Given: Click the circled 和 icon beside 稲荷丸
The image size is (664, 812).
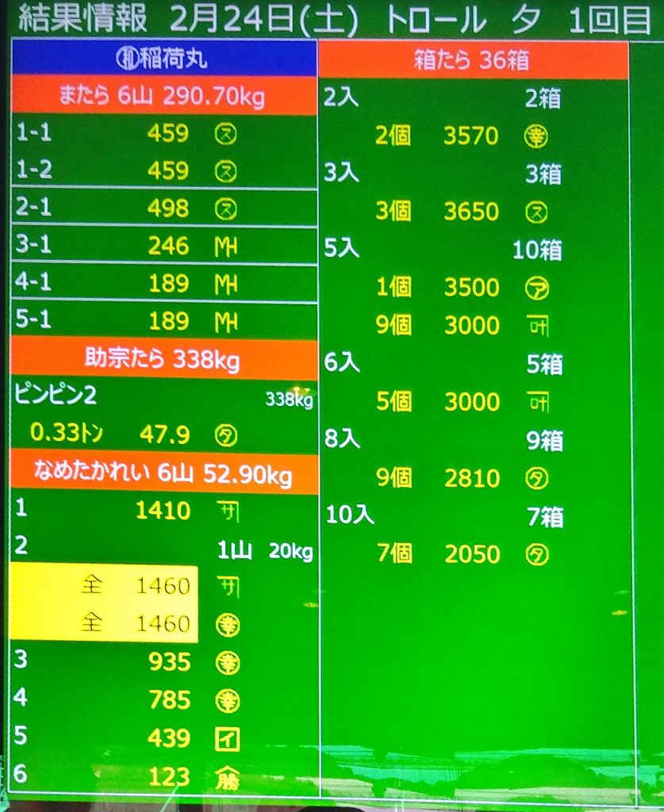Looking at the screenshot, I should (127, 59).
